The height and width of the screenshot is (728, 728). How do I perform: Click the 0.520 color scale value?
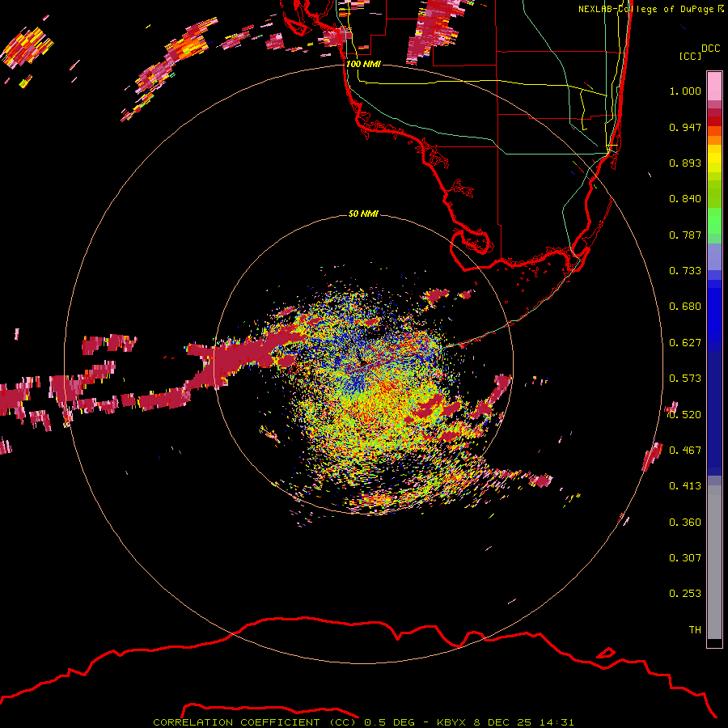coord(685,415)
